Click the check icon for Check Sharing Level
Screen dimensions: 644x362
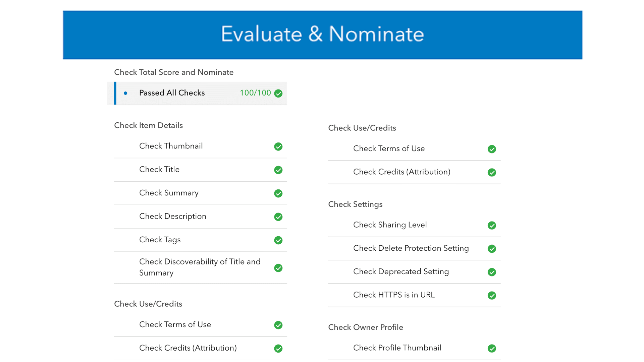[492, 225]
